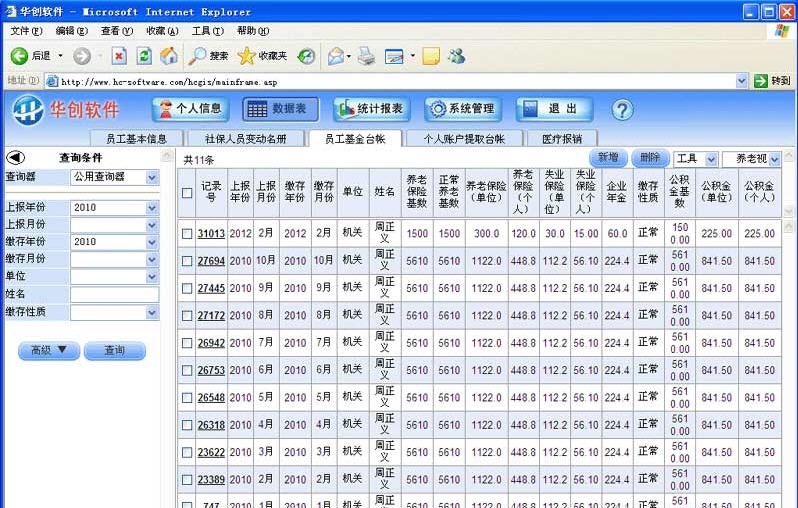798x508 pixels.
Task: Open the 缴存月份 dropdown
Action: pos(152,260)
